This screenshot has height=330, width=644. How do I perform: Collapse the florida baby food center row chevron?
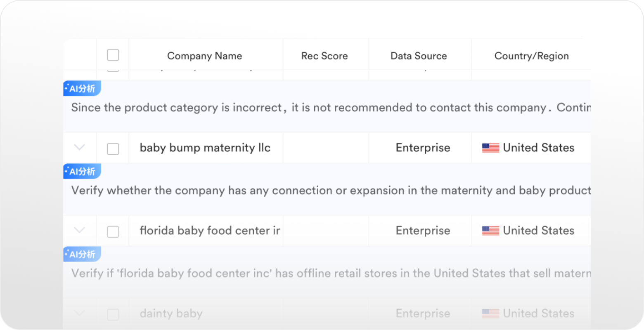point(79,230)
